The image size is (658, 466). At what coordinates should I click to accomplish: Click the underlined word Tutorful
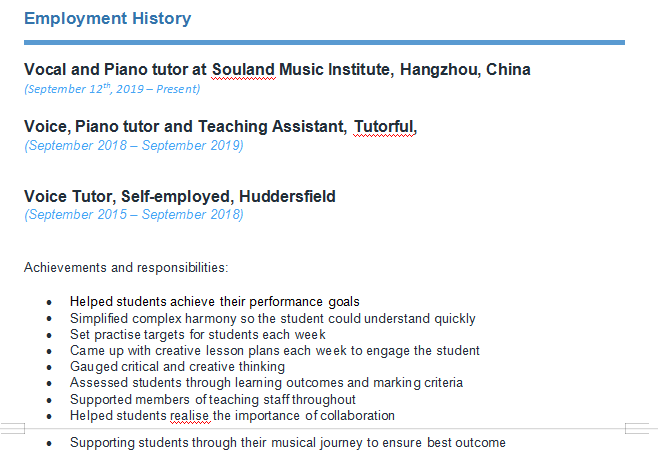pos(383,126)
